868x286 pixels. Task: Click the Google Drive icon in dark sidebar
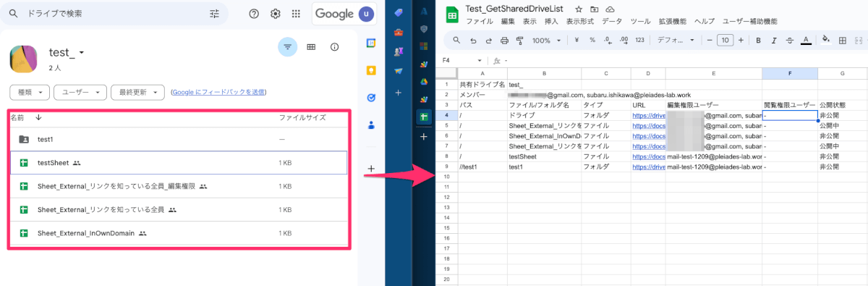(425, 81)
